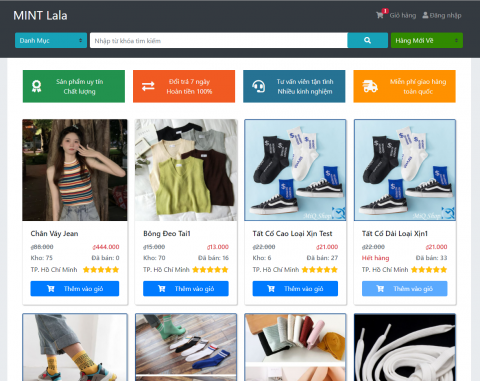
Task: Click the cart badge showing 1
Action: tap(385, 11)
